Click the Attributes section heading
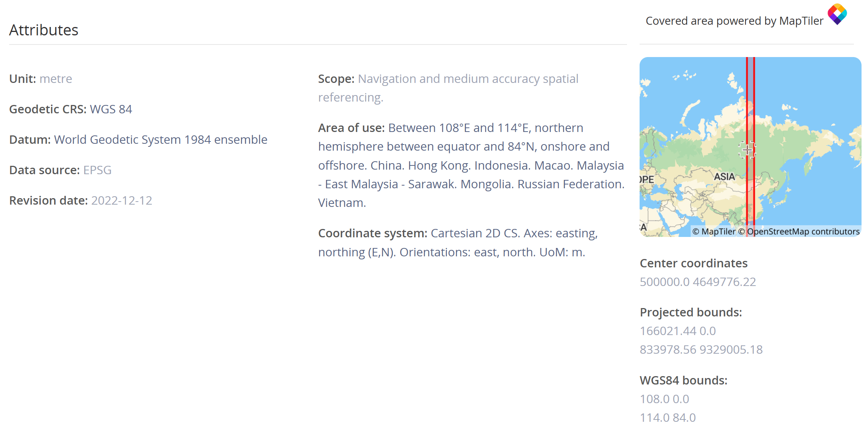The height and width of the screenshot is (429, 868). click(44, 30)
